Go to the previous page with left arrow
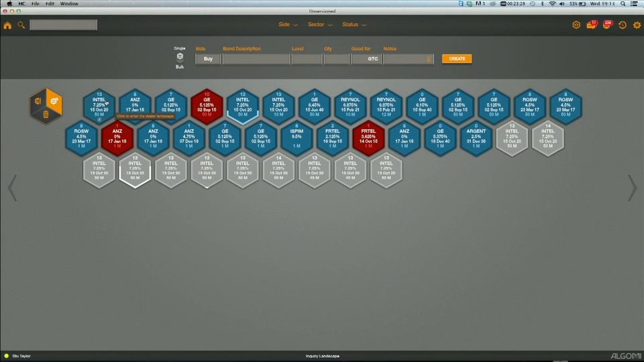 (x=12, y=188)
